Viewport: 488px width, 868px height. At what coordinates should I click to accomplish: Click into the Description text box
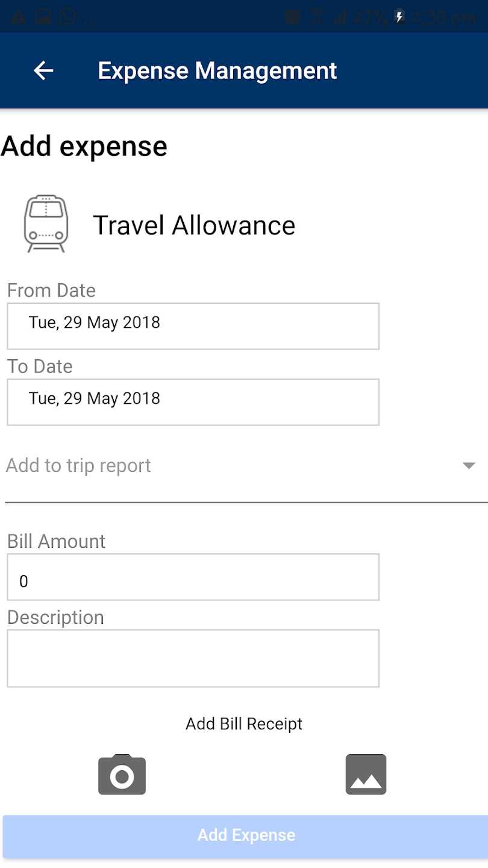click(193, 658)
